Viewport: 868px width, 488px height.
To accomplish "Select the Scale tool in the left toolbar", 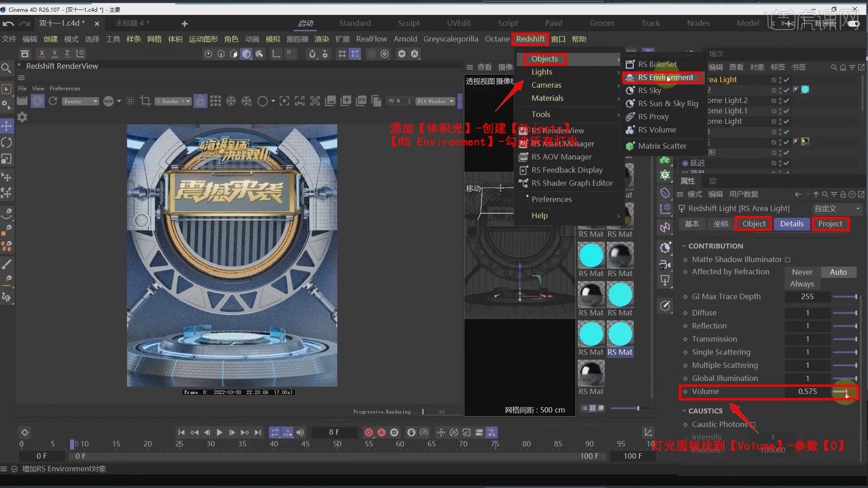I will [7, 159].
